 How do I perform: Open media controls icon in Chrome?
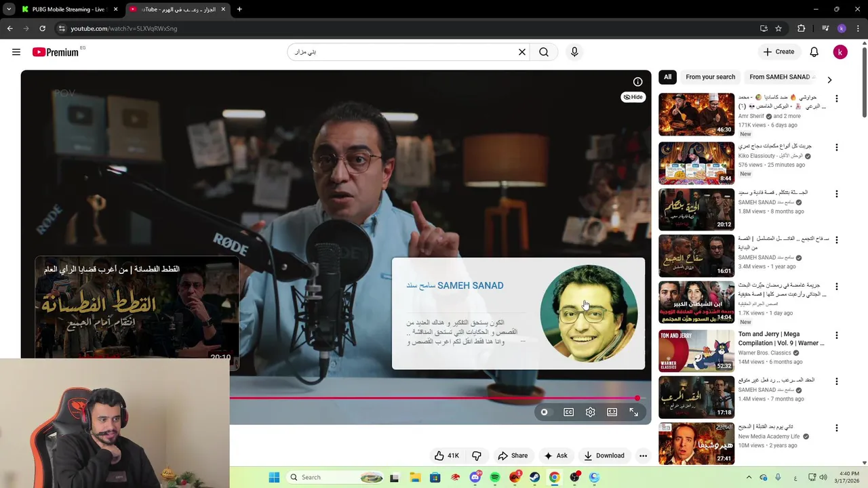[x=825, y=28]
